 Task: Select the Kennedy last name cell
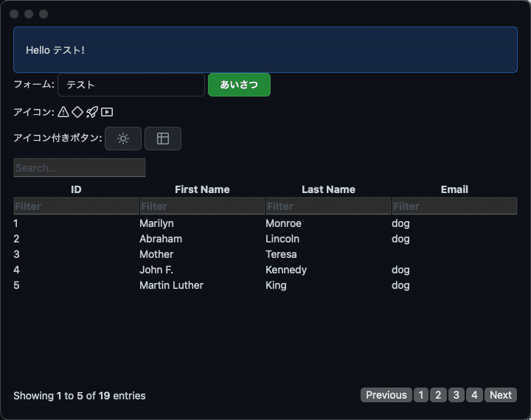[x=286, y=270]
